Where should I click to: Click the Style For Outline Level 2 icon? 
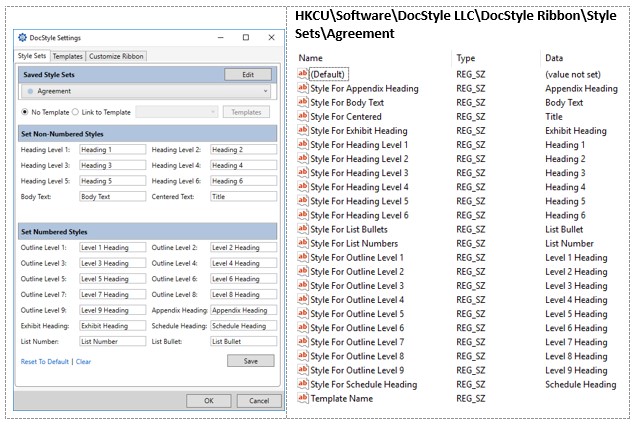302,271
